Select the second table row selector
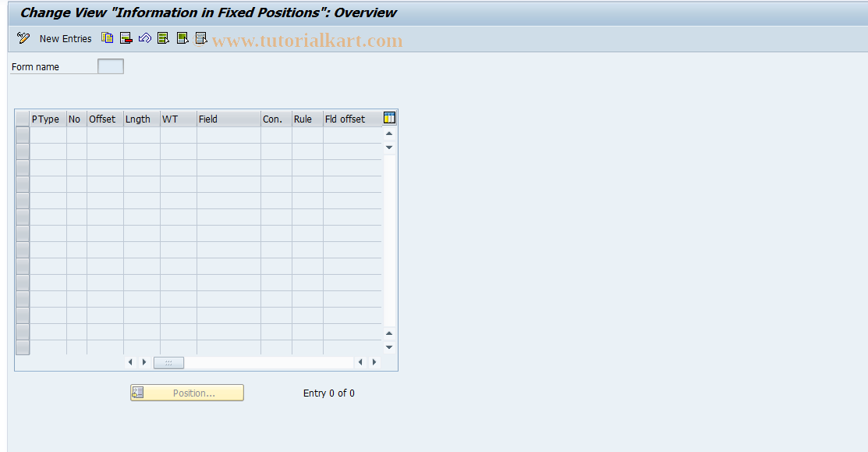Image resolution: width=868 pixels, height=452 pixels. (x=22, y=151)
